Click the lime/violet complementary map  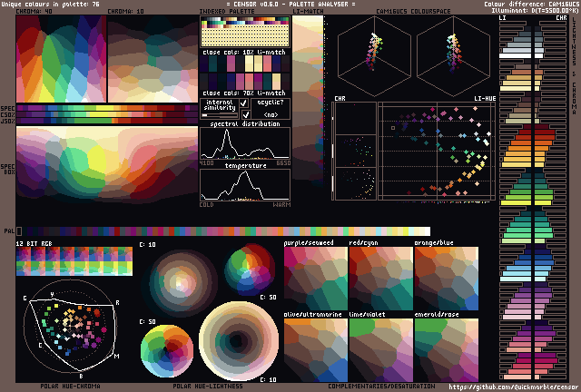[x=381, y=350]
